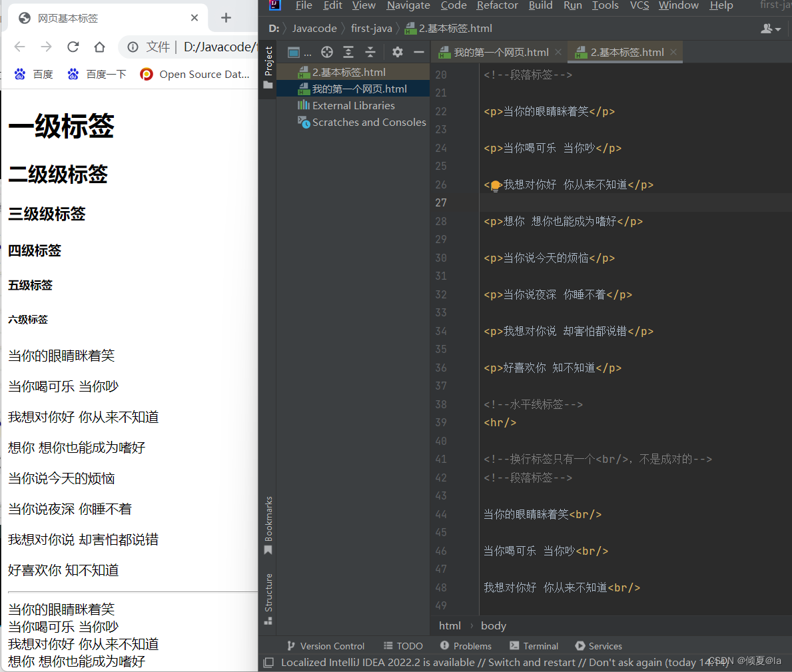Click the 六级标签 heading in the browser
The image size is (792, 672).
[28, 320]
